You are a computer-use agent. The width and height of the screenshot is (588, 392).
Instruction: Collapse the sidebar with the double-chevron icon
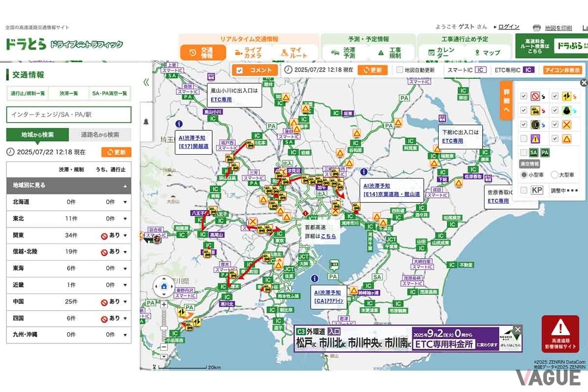[x=146, y=82]
